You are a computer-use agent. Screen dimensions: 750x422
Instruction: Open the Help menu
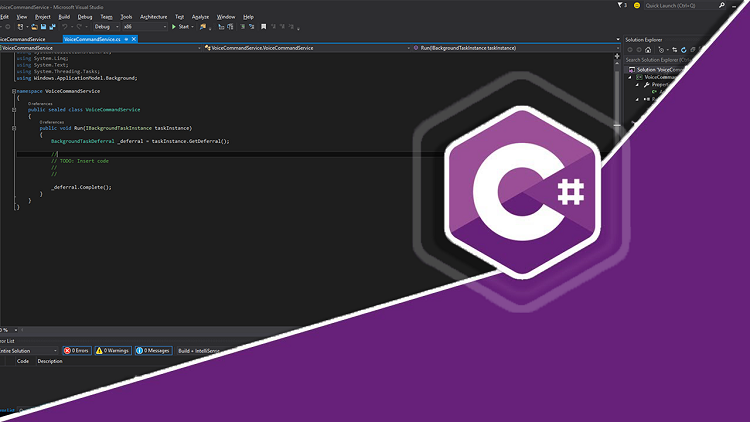[x=248, y=17]
